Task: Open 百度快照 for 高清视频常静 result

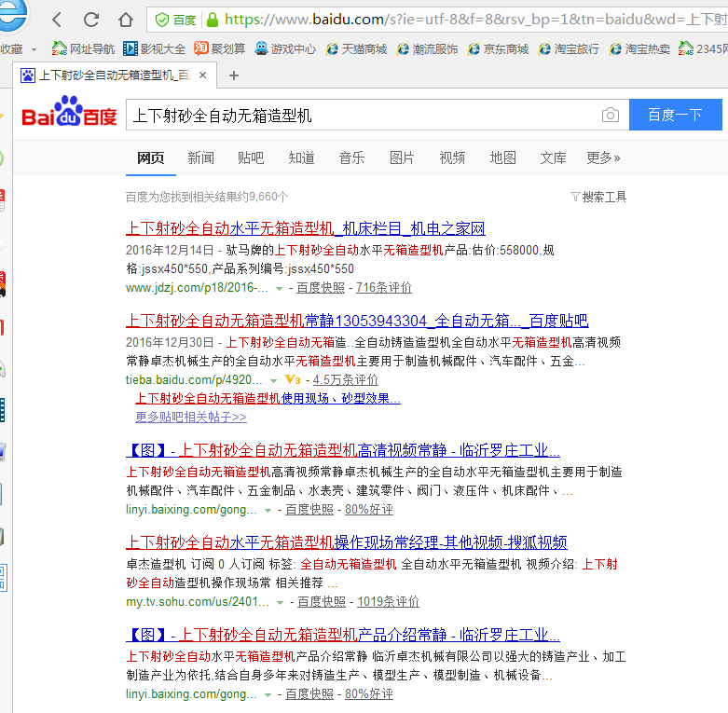Action: 309,509
